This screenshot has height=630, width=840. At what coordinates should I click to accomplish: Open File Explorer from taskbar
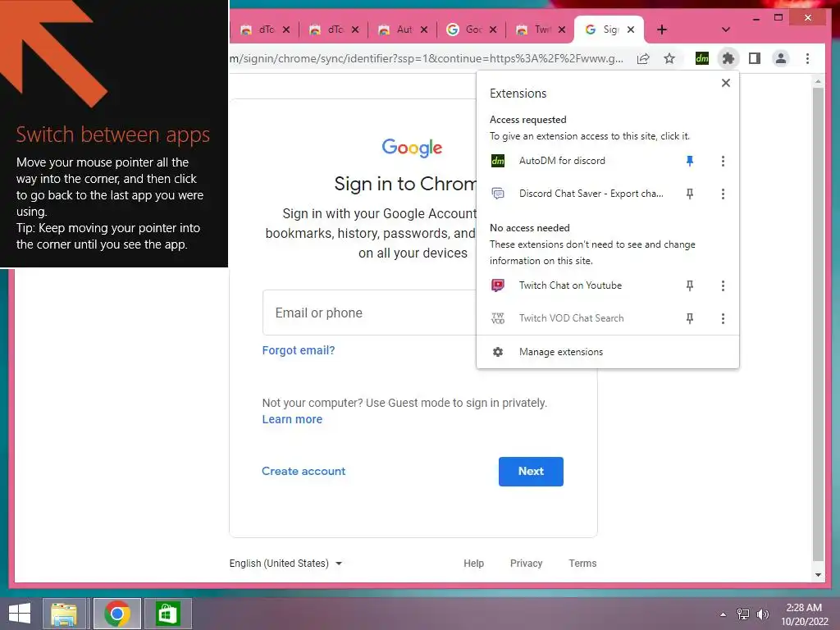pos(64,614)
